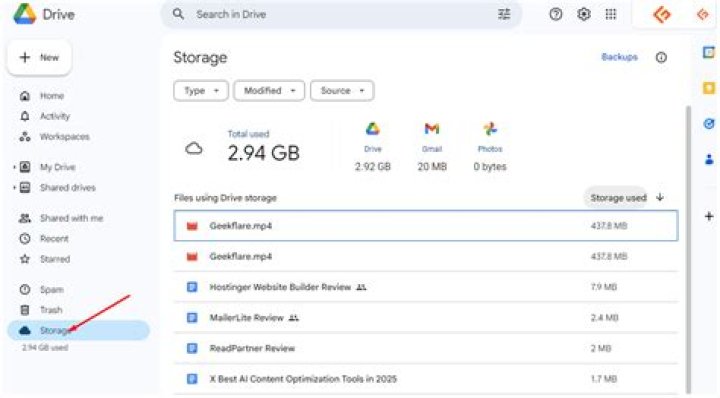The image size is (720, 398).
Task: Click the 7.9 MB size value
Action: coord(603,287)
